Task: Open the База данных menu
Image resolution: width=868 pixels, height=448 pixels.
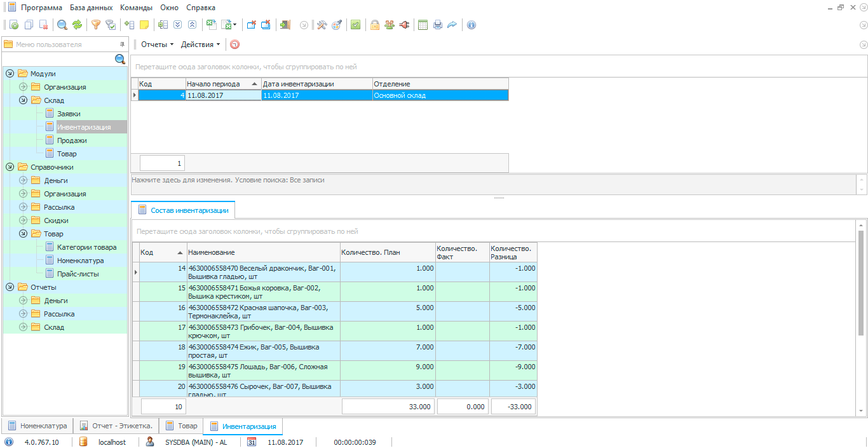Action: [x=91, y=8]
